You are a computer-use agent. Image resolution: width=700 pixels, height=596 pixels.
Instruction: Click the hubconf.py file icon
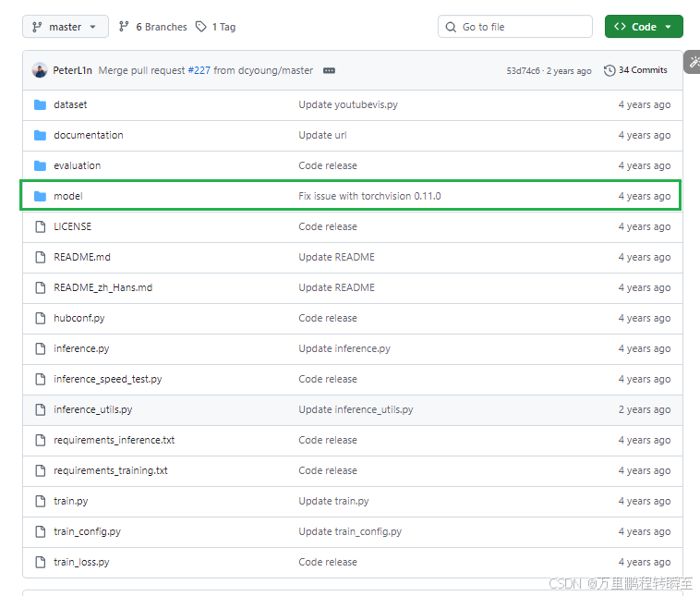41,318
